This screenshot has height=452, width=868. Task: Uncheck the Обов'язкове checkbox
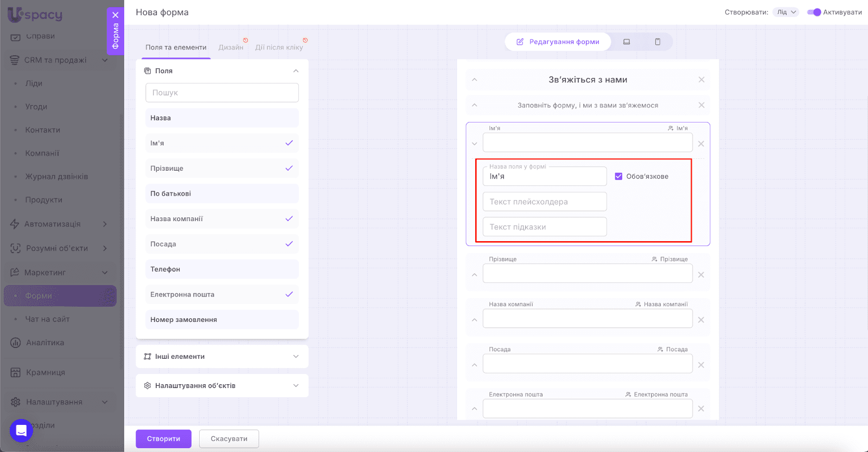point(618,176)
